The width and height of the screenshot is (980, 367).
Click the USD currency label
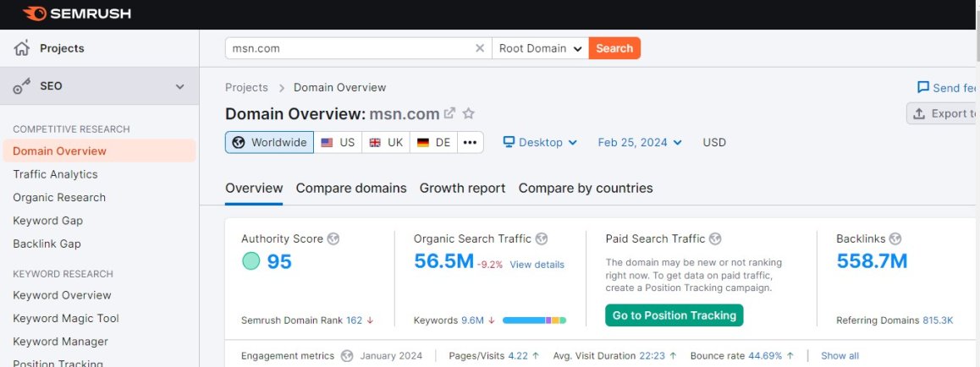tap(714, 142)
